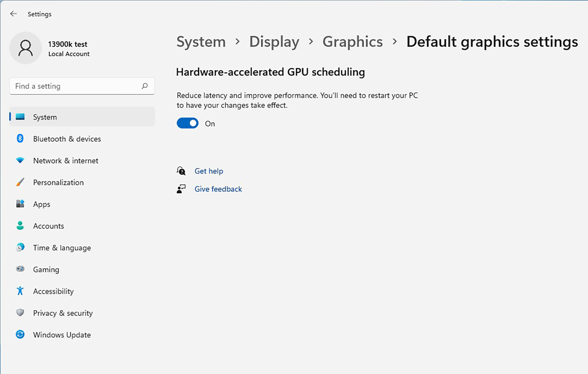Navigate back using the arrow
588x374 pixels.
pyautogui.click(x=13, y=14)
